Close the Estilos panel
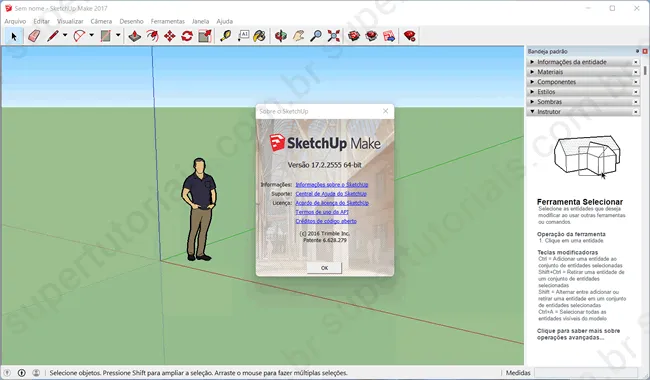The height and width of the screenshot is (380, 650). point(635,92)
